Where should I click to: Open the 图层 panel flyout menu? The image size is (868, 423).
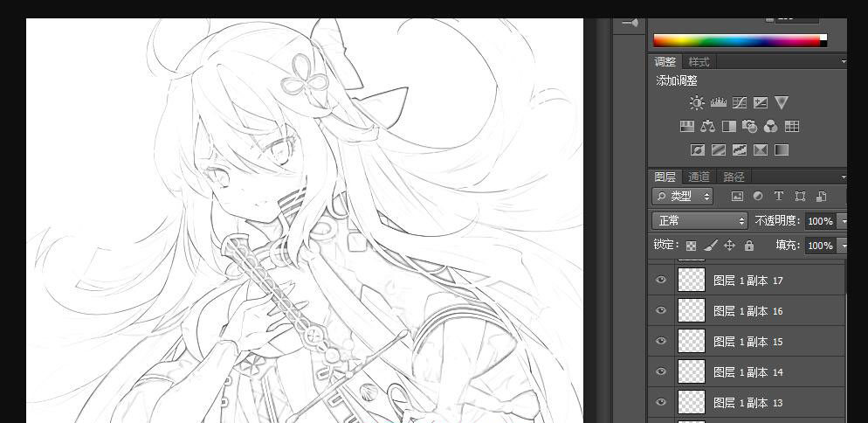843,177
